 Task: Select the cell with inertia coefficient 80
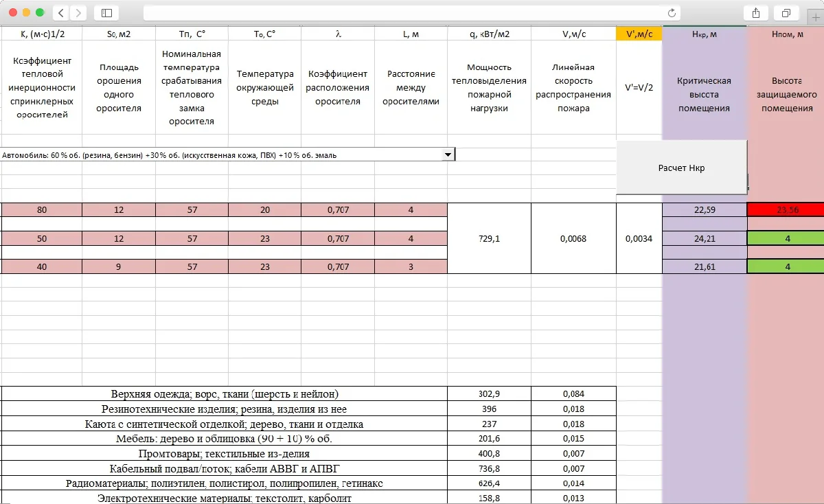pos(41,210)
